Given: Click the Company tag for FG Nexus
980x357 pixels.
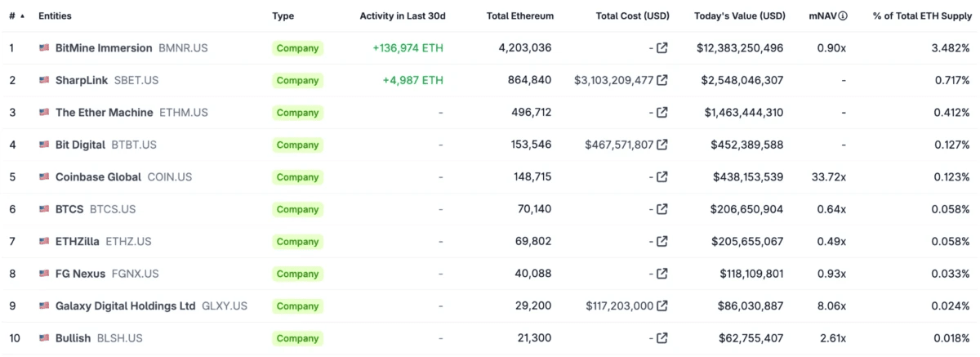Looking at the screenshot, I should click(297, 274).
